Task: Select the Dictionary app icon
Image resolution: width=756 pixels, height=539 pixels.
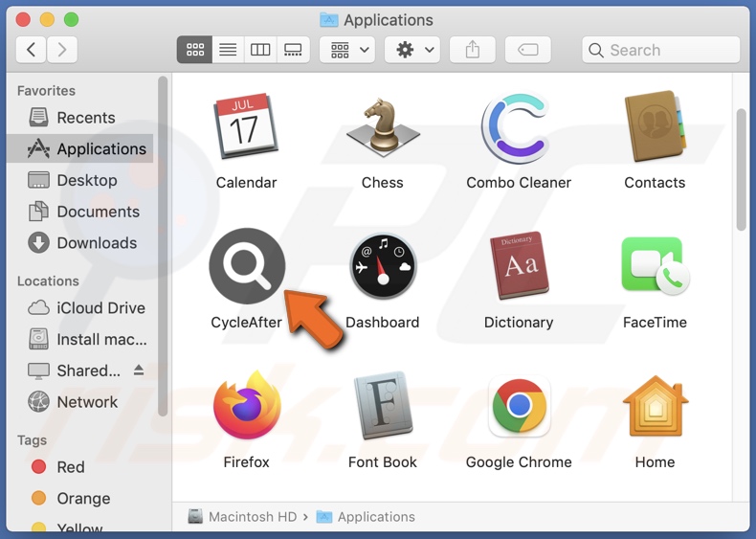Action: pos(519,265)
